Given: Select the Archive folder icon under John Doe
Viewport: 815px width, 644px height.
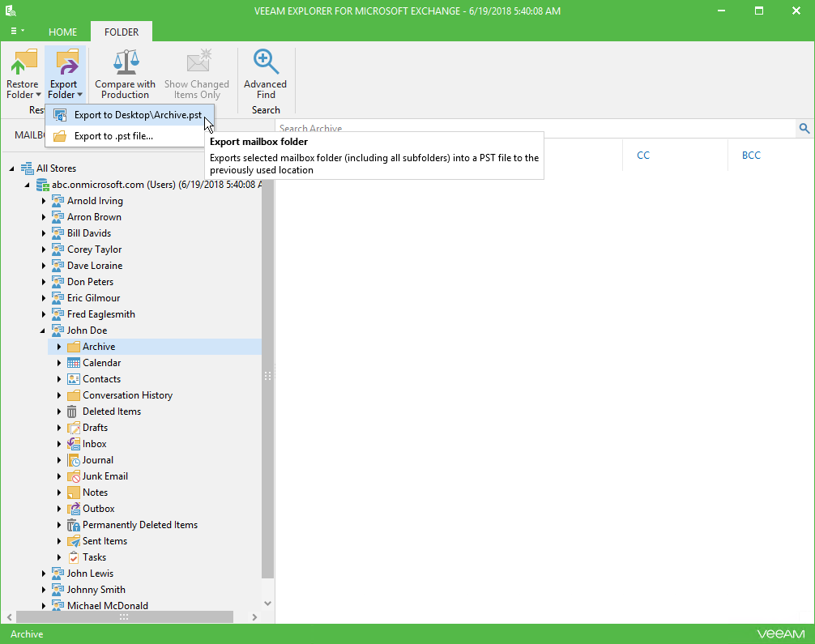Looking at the screenshot, I should pyautogui.click(x=74, y=347).
